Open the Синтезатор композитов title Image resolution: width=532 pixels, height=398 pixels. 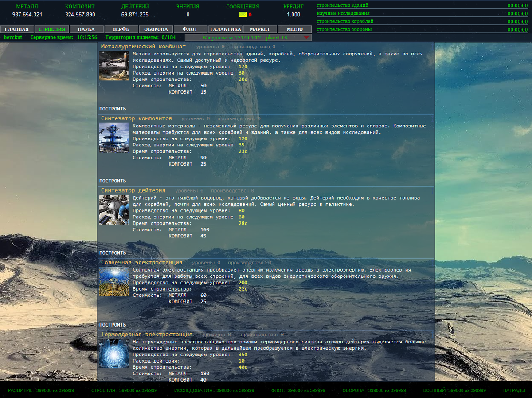point(137,118)
